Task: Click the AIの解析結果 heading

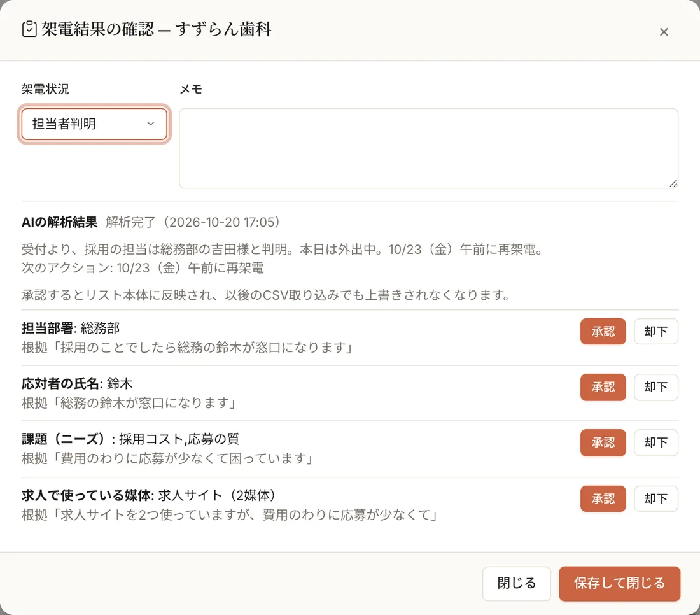Action: tap(59, 222)
